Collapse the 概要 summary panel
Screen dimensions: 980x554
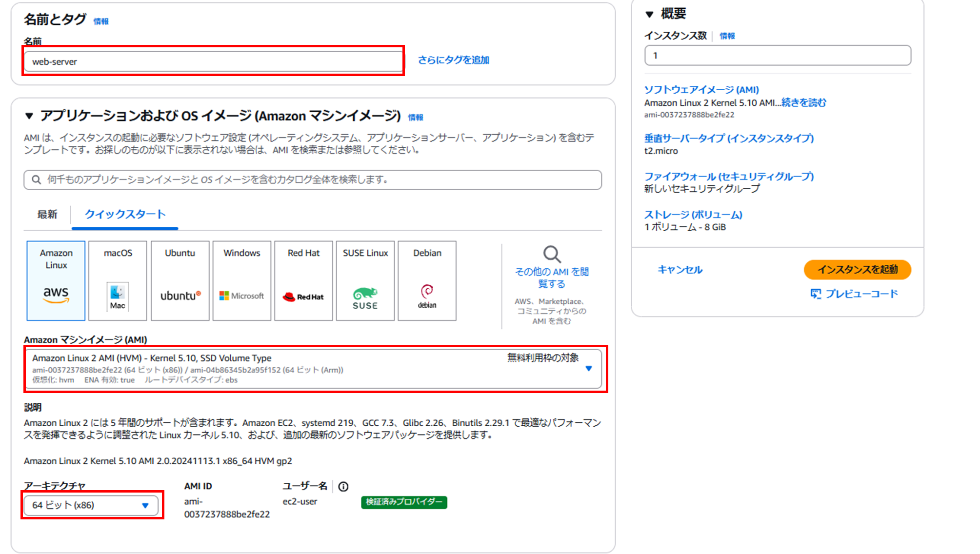(649, 14)
